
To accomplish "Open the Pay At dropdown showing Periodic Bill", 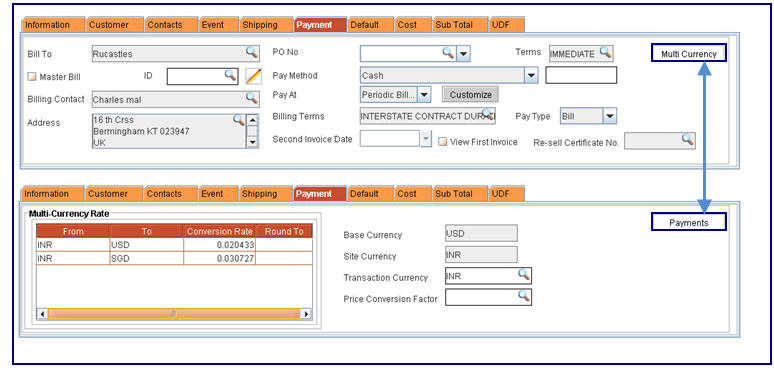I will [x=425, y=94].
